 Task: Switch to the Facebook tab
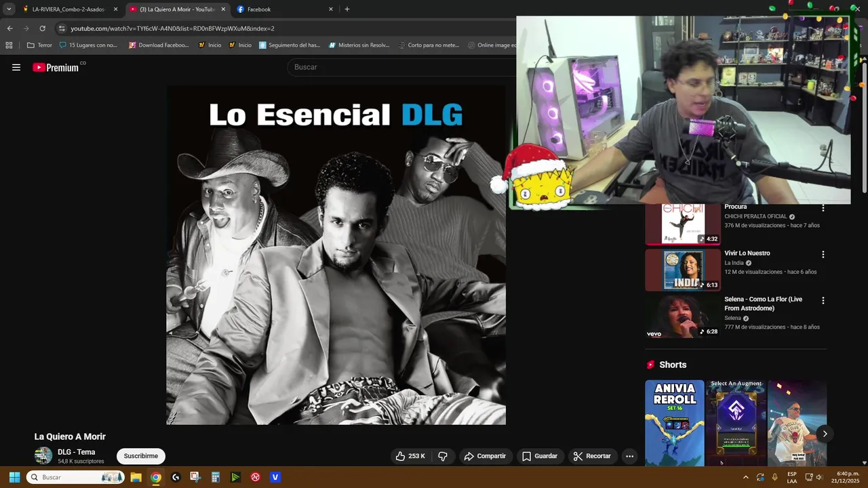(285, 9)
